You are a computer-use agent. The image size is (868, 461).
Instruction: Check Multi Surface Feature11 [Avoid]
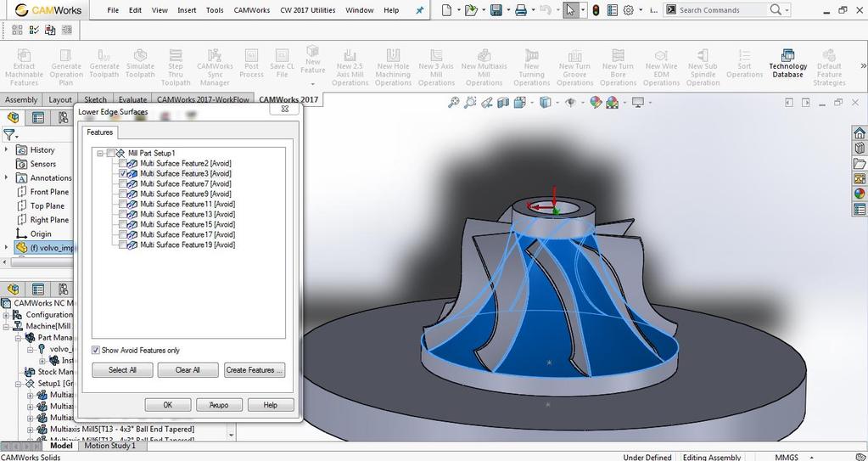click(x=123, y=204)
